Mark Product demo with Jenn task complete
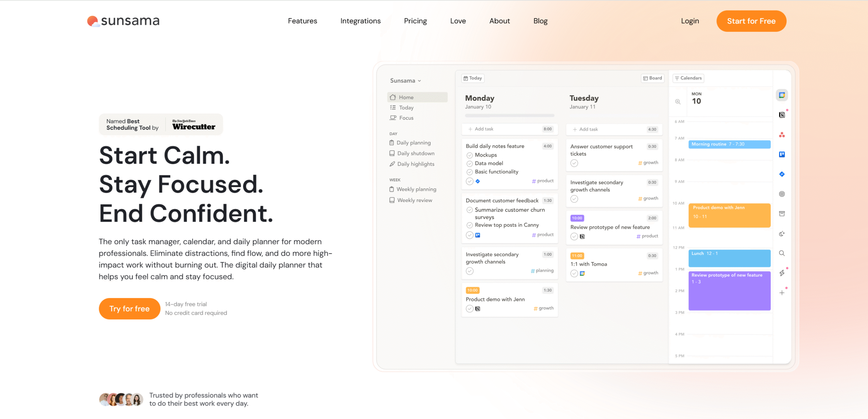Screen dimensions: 868x419 (470, 308)
